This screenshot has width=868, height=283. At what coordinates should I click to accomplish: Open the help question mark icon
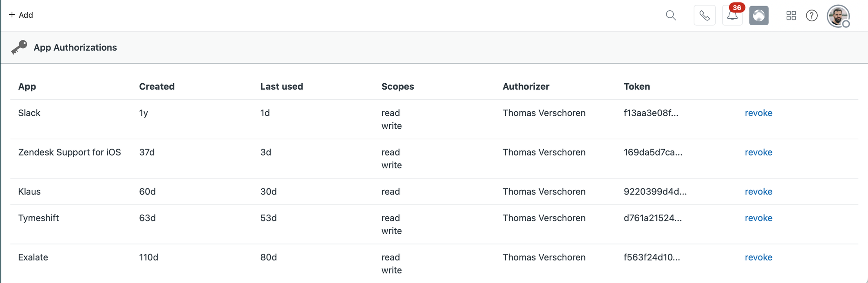click(x=812, y=16)
